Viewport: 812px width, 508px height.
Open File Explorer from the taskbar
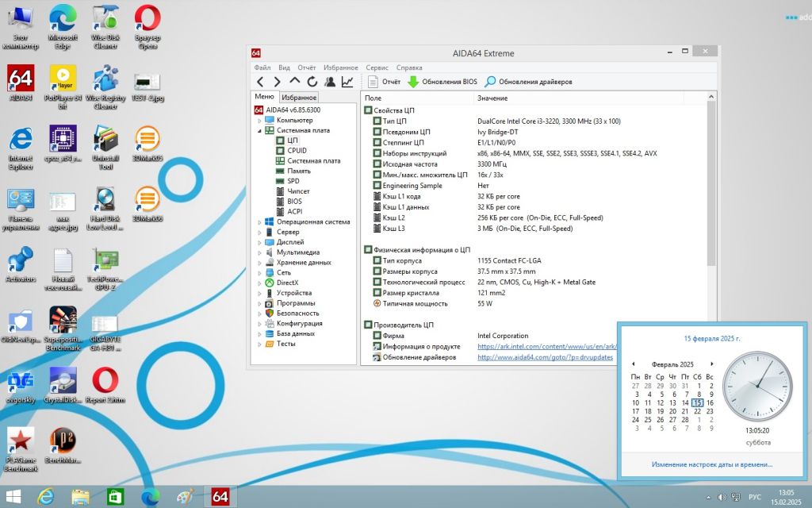coord(80,497)
